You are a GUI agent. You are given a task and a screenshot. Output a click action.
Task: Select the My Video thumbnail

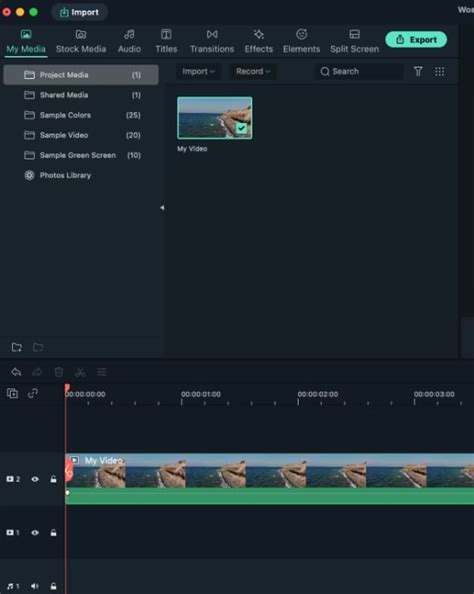(x=214, y=118)
